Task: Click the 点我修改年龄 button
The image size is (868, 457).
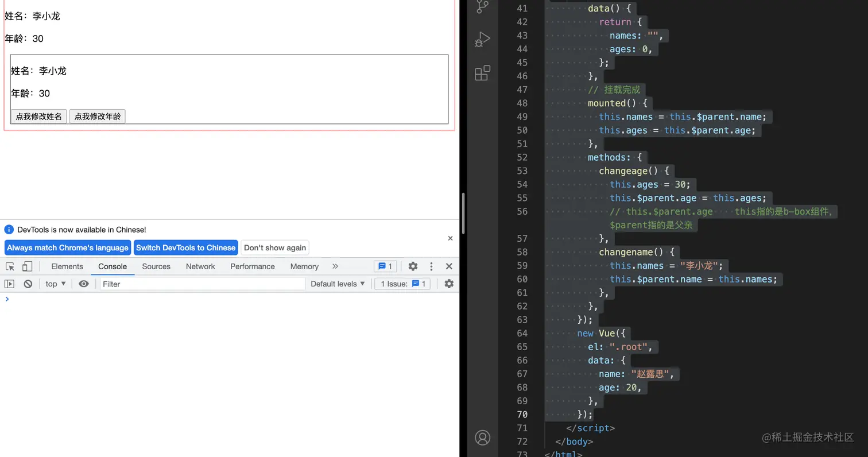Action: pyautogui.click(x=98, y=117)
